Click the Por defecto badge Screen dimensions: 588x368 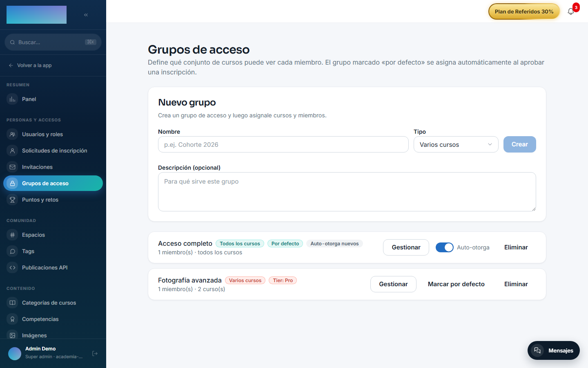click(285, 244)
